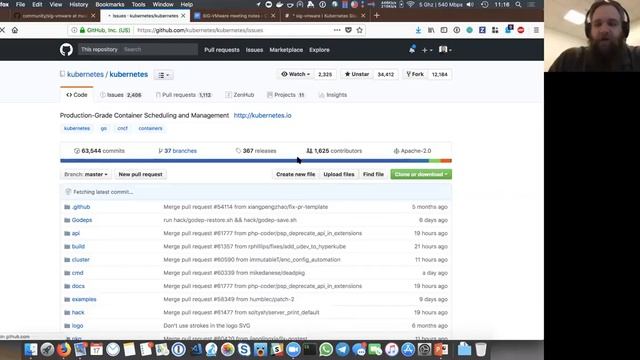The height and width of the screenshot is (360, 640).
Task: Switch to repository Issues tab
Action: point(121,95)
